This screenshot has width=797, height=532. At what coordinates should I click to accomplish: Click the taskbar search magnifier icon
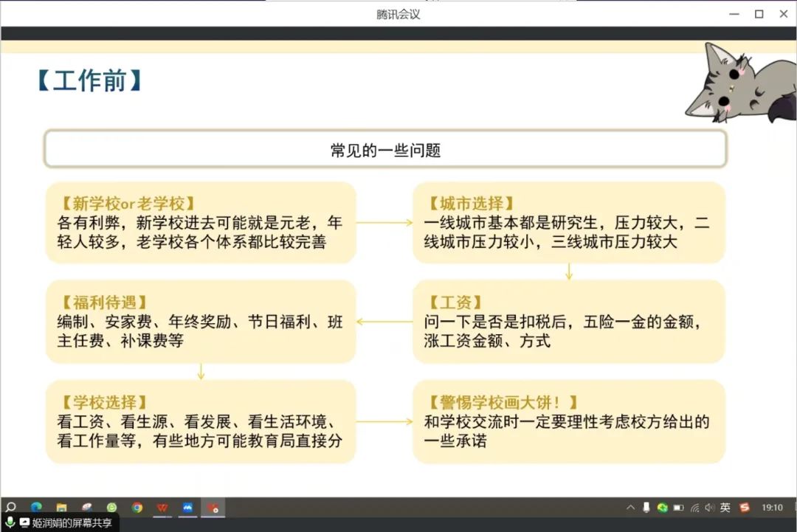coord(10,508)
